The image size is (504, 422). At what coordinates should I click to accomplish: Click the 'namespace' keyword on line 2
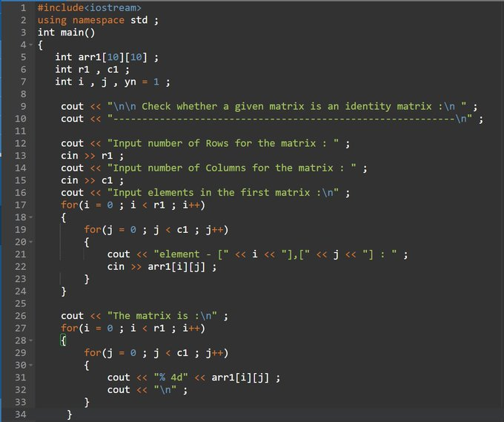[x=99, y=20]
